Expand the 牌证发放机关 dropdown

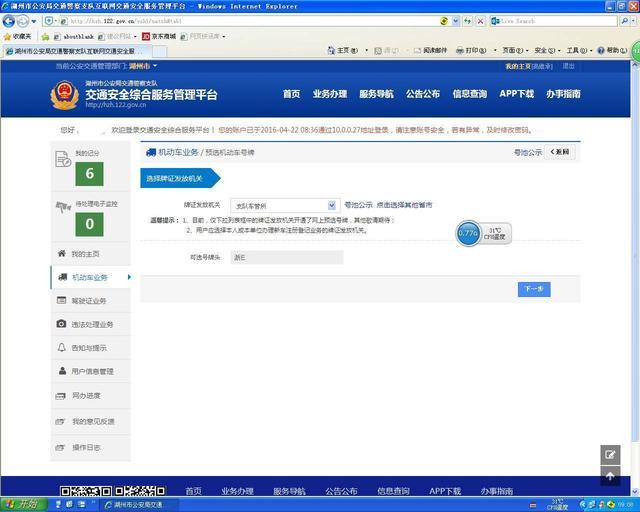(332, 205)
